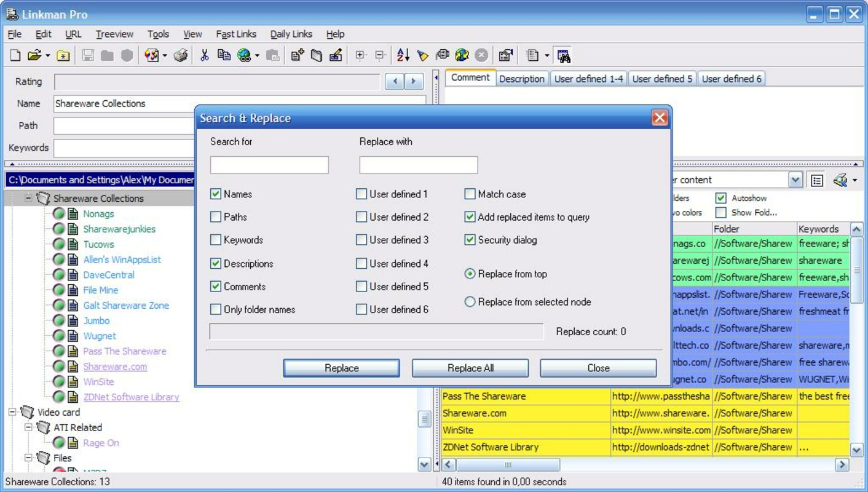The image size is (868, 492).
Task: Click the Replace with input field
Action: coord(419,165)
